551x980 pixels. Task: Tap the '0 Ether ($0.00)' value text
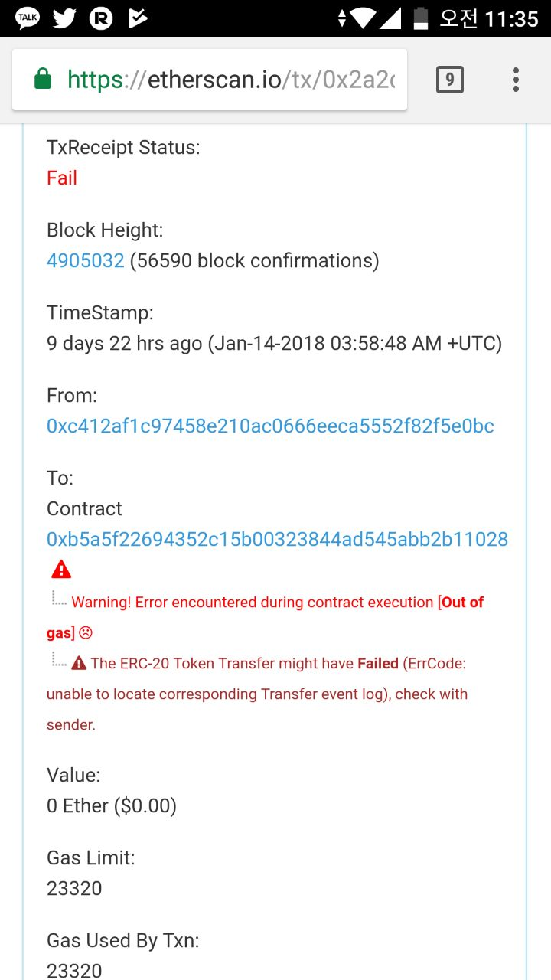(112, 805)
